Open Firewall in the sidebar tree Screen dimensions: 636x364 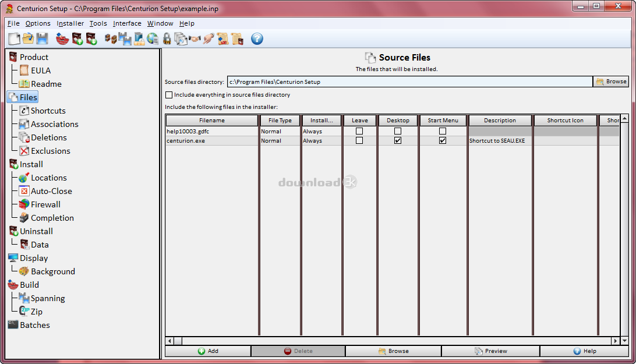coord(40,204)
